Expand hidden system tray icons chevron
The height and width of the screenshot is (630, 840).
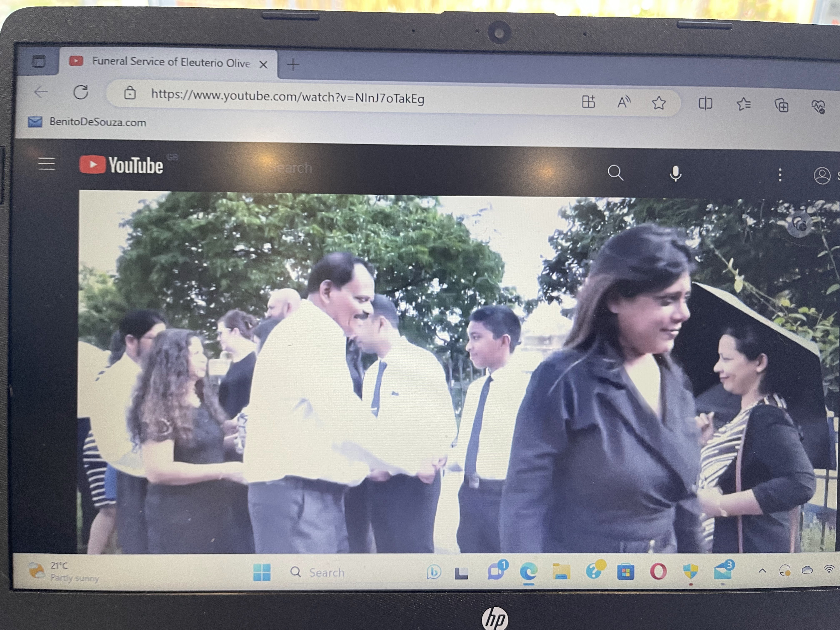point(762,571)
